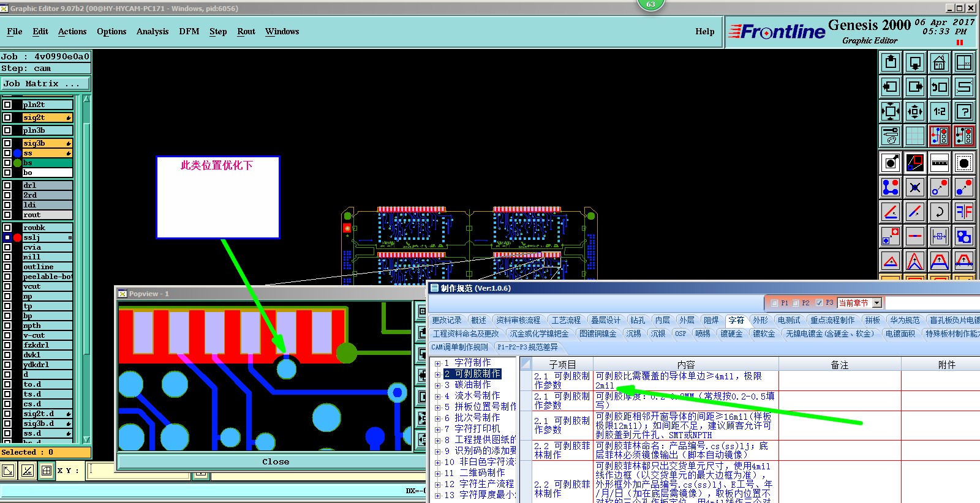
Task: Click the green color dot of bs layer
Action: (17, 163)
